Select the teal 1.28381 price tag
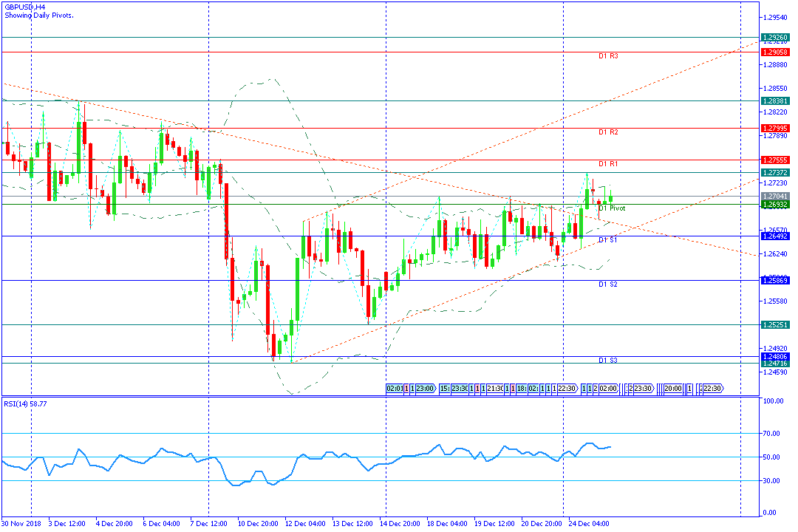The height and width of the screenshot is (532, 798). coord(775,100)
